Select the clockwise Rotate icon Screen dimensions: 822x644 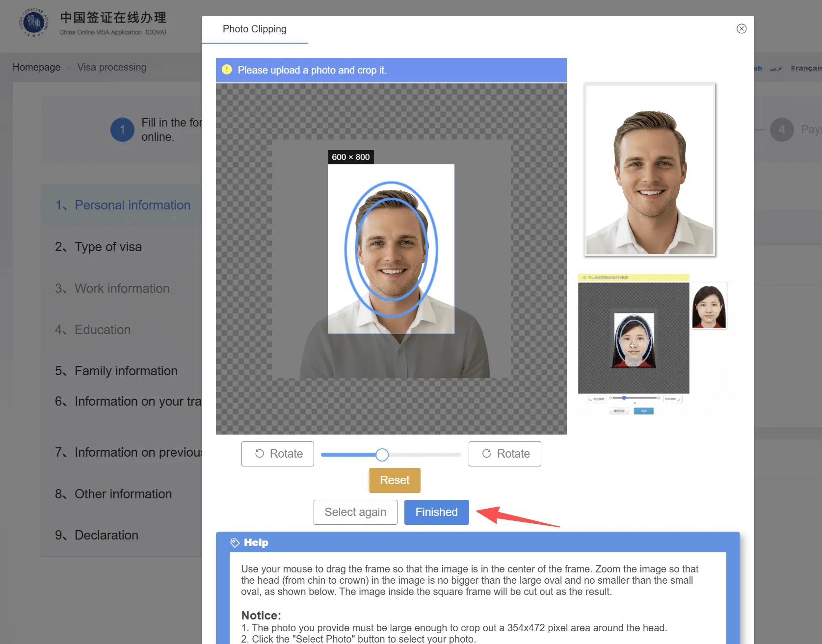(487, 454)
